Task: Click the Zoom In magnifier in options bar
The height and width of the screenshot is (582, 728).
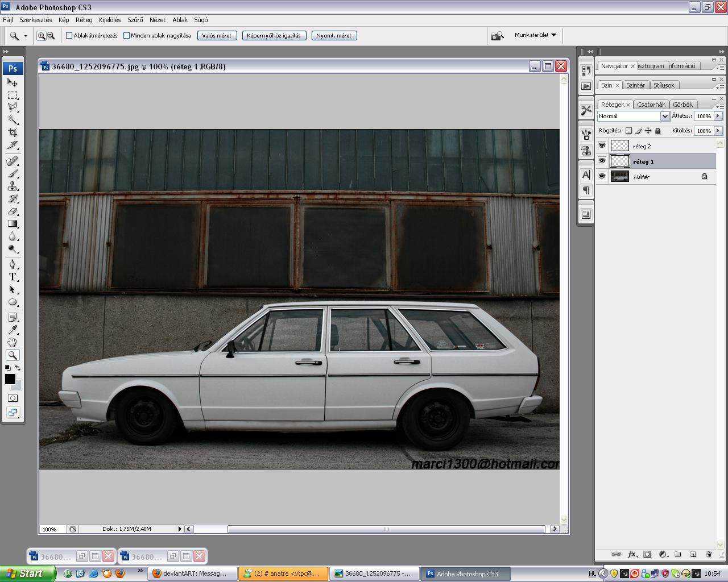Action: (x=42, y=36)
